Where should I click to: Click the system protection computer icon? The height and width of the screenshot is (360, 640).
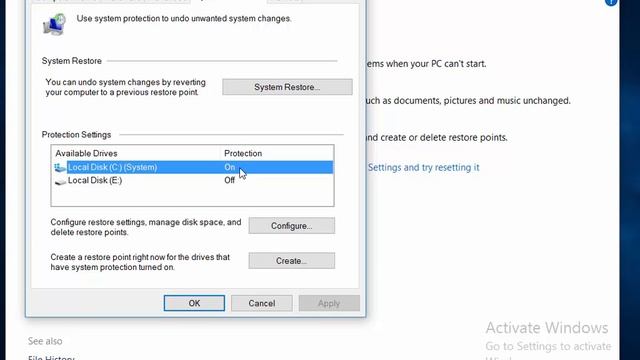(55, 24)
